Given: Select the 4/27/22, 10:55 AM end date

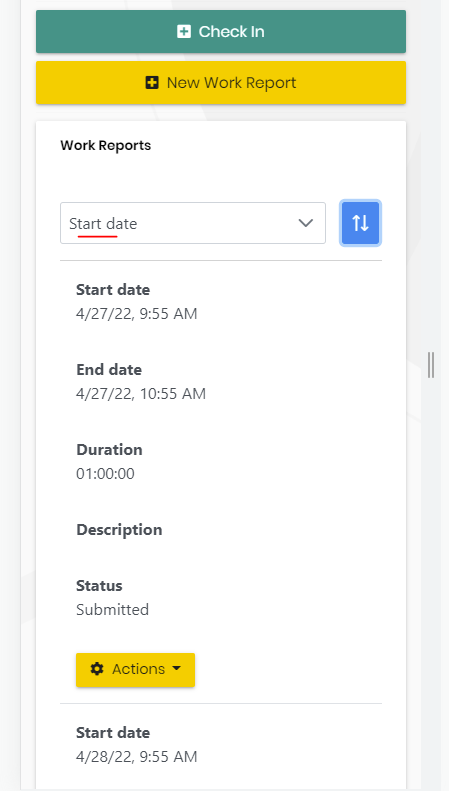Looking at the screenshot, I should (x=141, y=393).
